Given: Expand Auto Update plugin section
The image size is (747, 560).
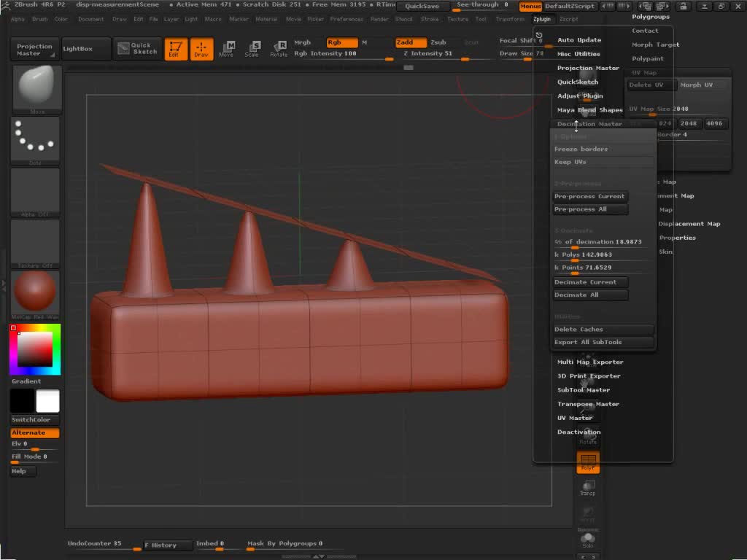Looking at the screenshot, I should 579,40.
